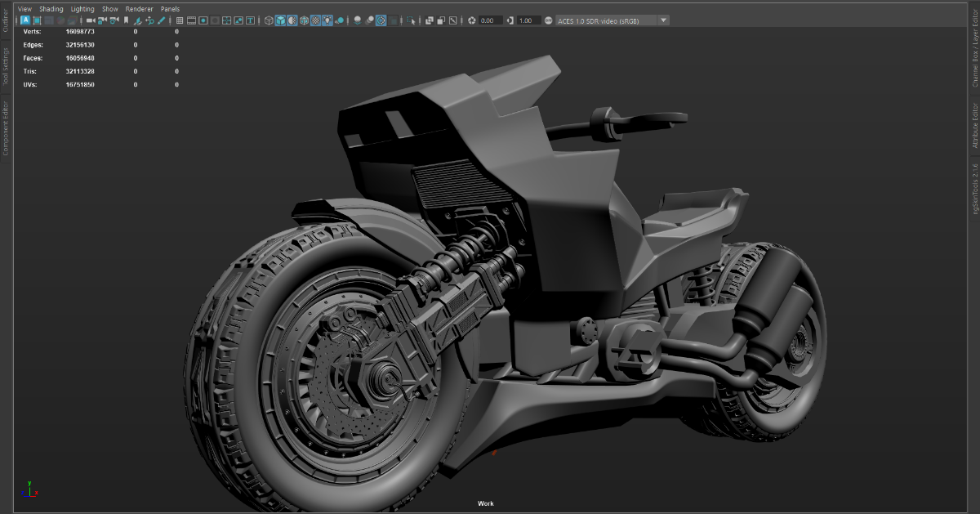Click the 2D Pan/Zoom icon

[x=149, y=20]
